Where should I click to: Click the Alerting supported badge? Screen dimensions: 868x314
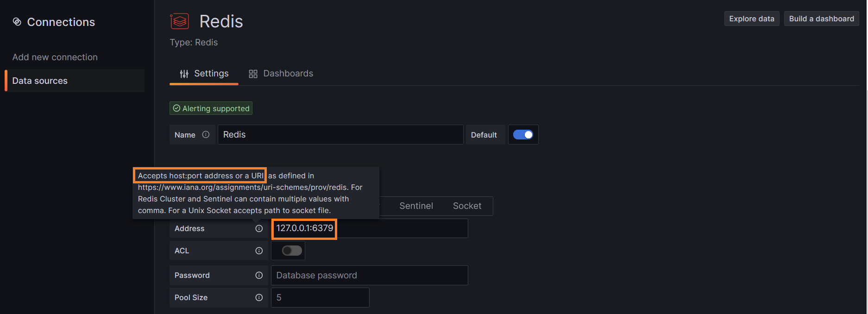coord(211,108)
